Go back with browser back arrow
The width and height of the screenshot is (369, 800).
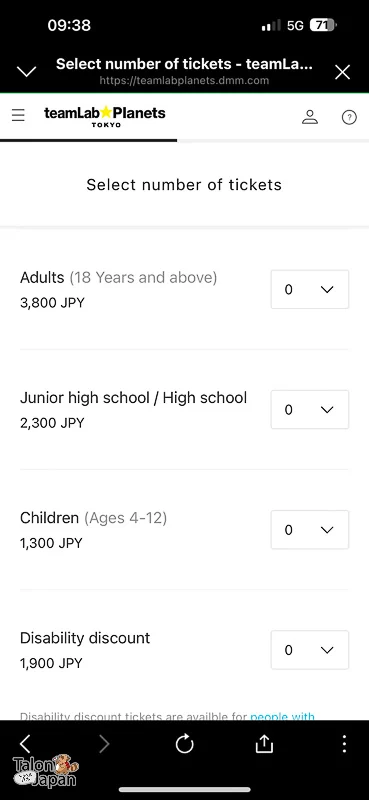point(25,744)
